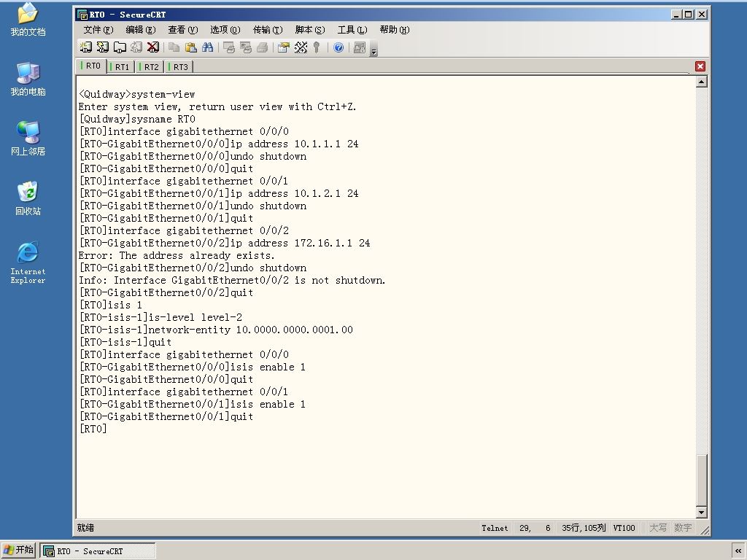Click the 'Info: Interface GigabitEthernet0/0/2 is not shutdown.' line

tap(232, 281)
